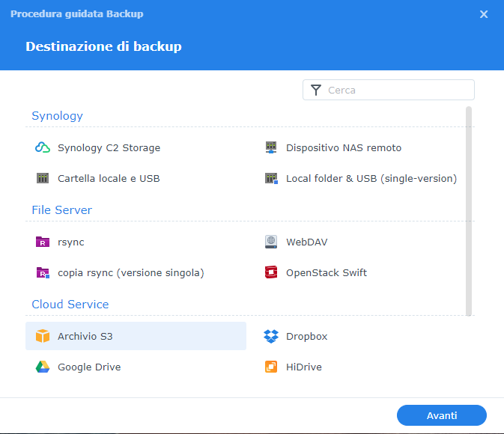Focus the Cerca search field
Image resolution: width=504 pixels, height=434 pixels.
click(x=389, y=90)
